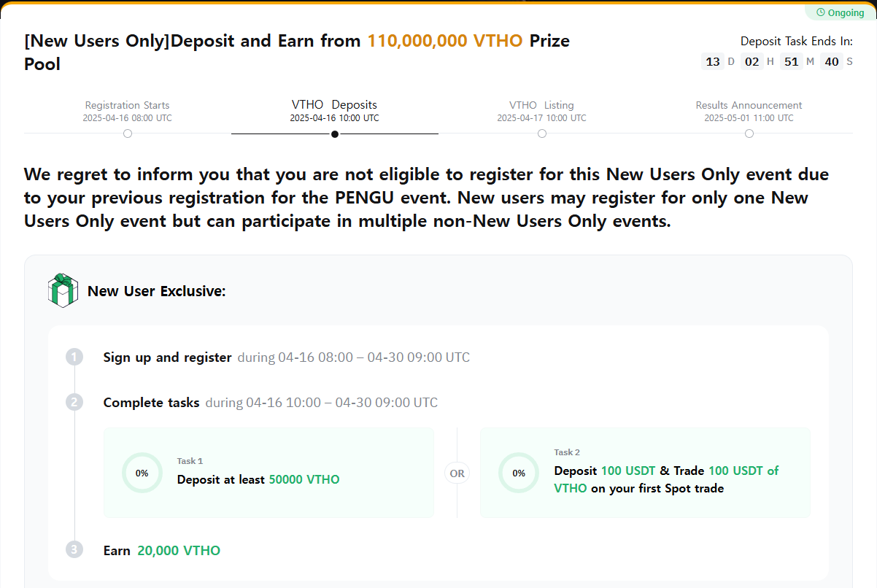Click the step 1 number badge
Image resolution: width=877 pixels, height=588 pixels.
click(x=74, y=357)
